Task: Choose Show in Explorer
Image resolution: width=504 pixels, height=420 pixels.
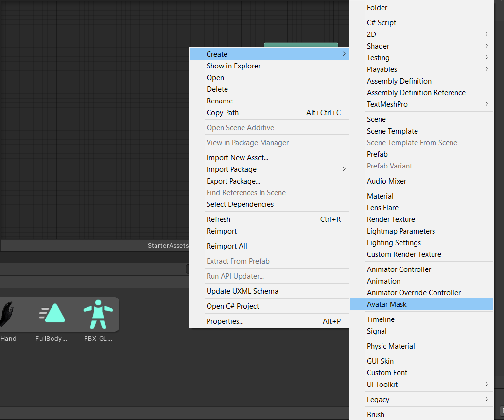Action: [269, 66]
